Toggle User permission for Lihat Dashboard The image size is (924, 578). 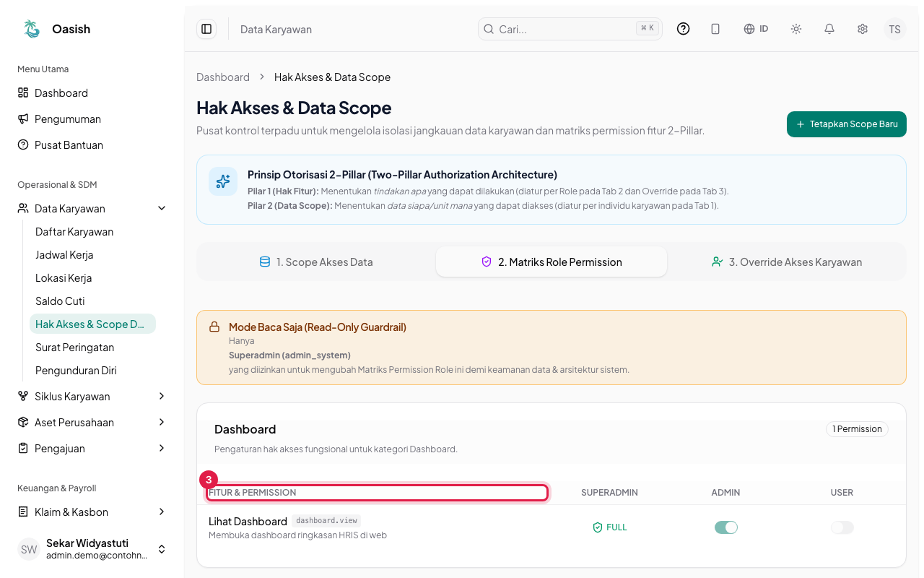pyautogui.click(x=842, y=527)
